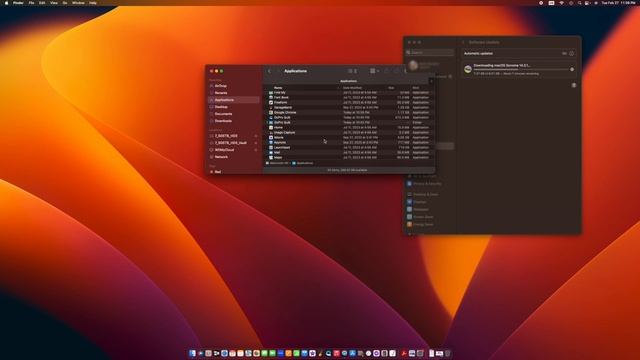The image size is (640, 360).
Task: Open Adobe Acrobat from the Dock
Action: [x=404, y=353]
